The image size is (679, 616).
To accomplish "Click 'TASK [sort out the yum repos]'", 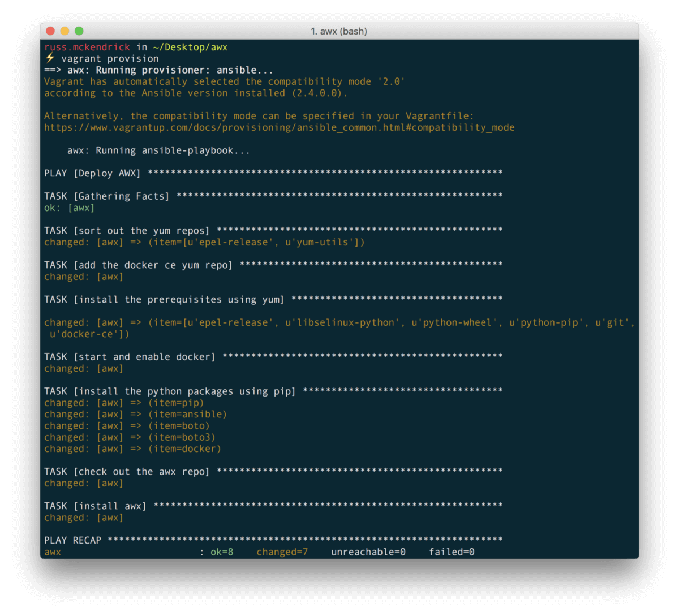I will pos(127,231).
